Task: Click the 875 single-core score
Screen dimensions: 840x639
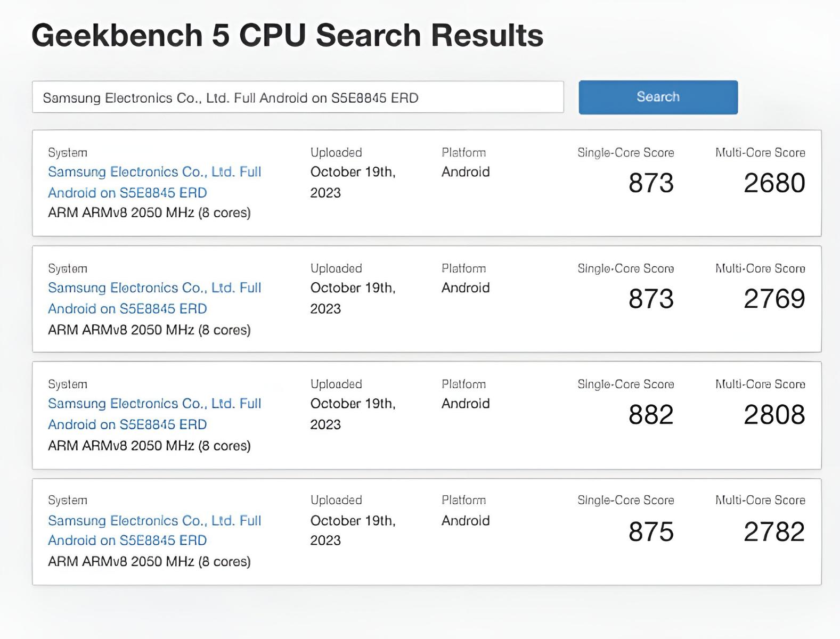Action: (651, 531)
